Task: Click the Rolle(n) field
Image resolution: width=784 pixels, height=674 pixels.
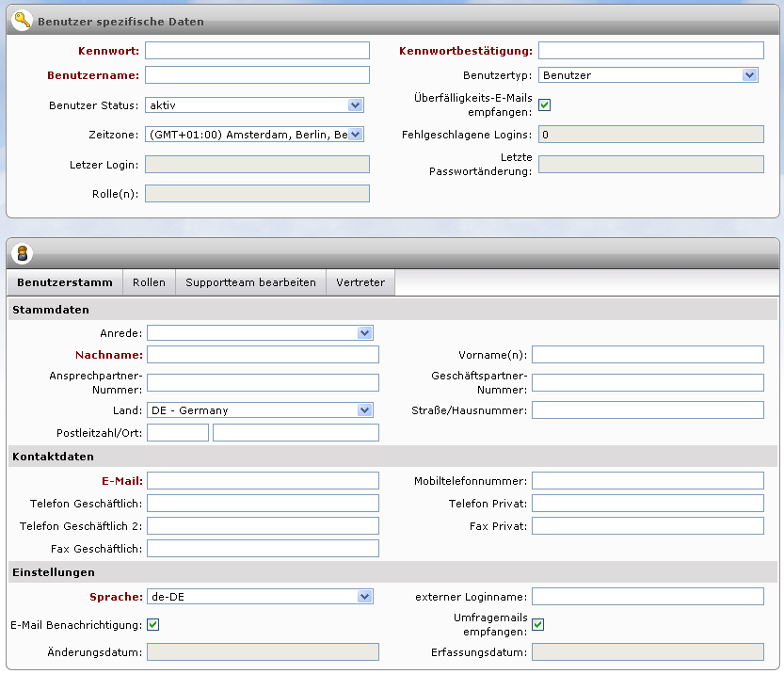Action: pos(258,194)
